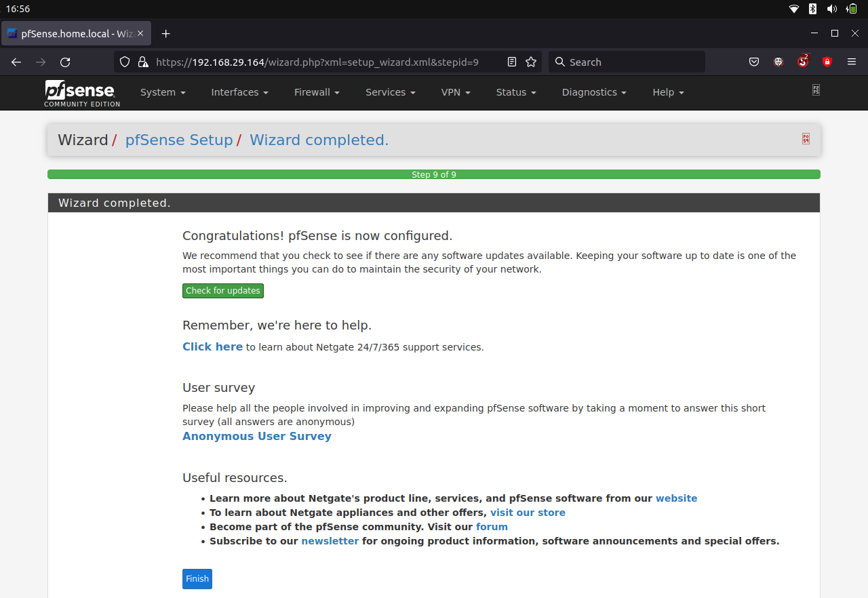Click the Congratulations! pfSense is now configured heading
This screenshot has width=868, height=598.
coord(317,236)
